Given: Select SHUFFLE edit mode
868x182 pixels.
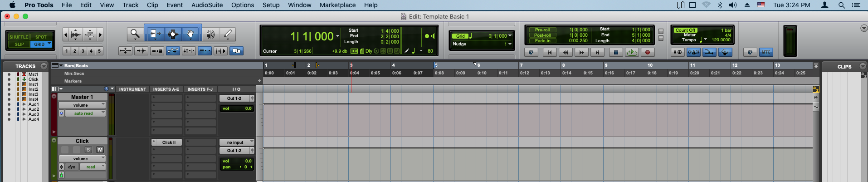Looking at the screenshot, I should [19, 37].
